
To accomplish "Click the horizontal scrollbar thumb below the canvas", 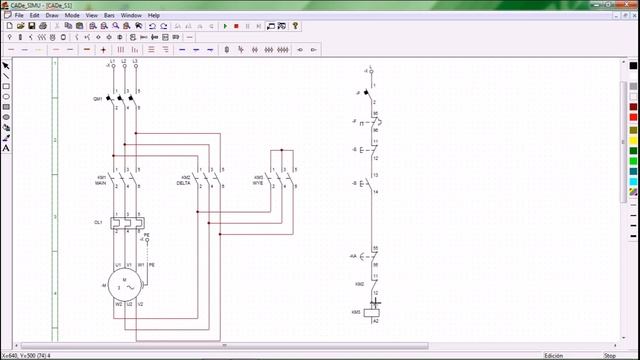I will (224, 346).
